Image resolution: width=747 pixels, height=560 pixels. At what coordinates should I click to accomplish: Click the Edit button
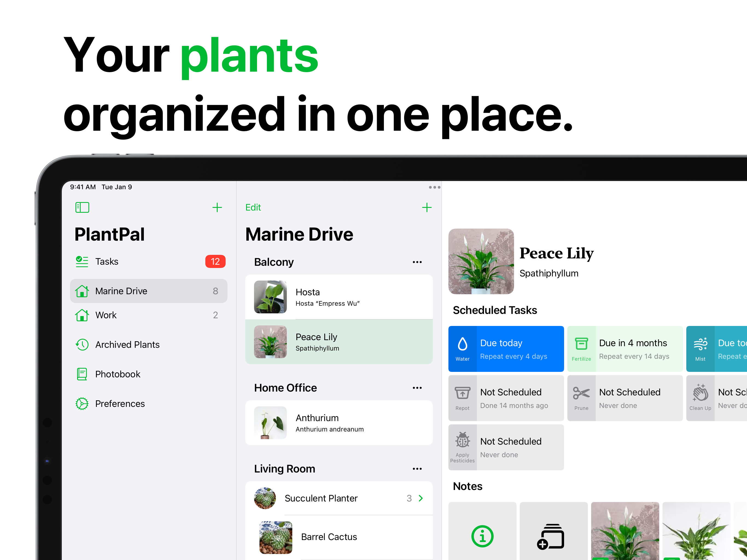tap(253, 207)
